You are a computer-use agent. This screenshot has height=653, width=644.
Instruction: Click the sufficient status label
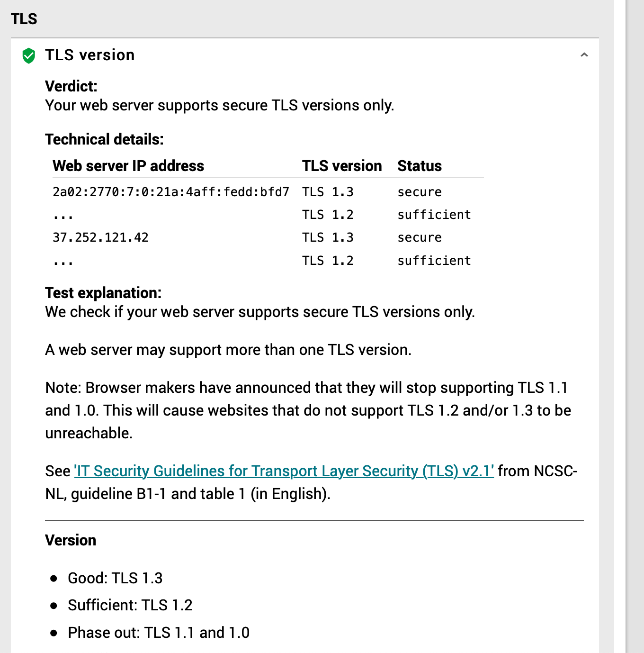point(434,214)
